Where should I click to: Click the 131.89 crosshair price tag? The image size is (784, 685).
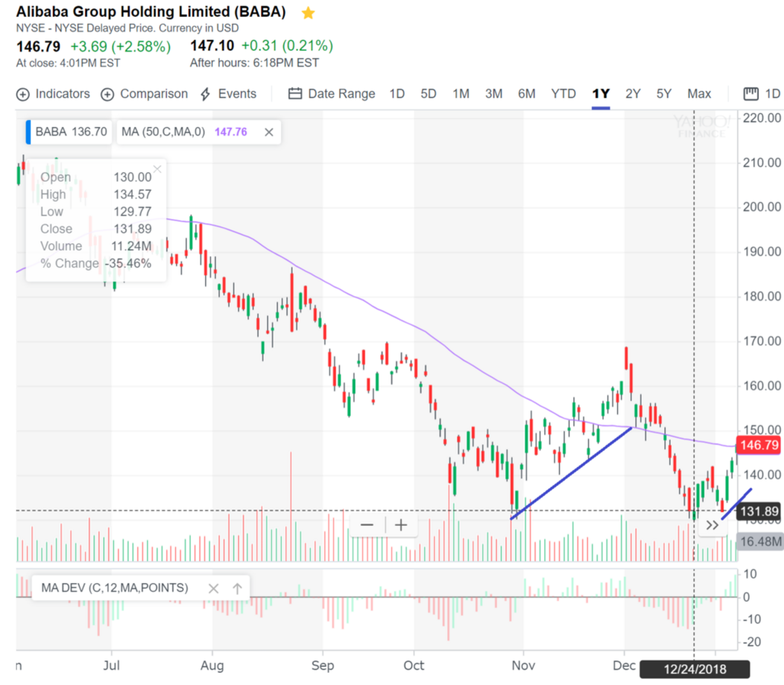tap(759, 512)
